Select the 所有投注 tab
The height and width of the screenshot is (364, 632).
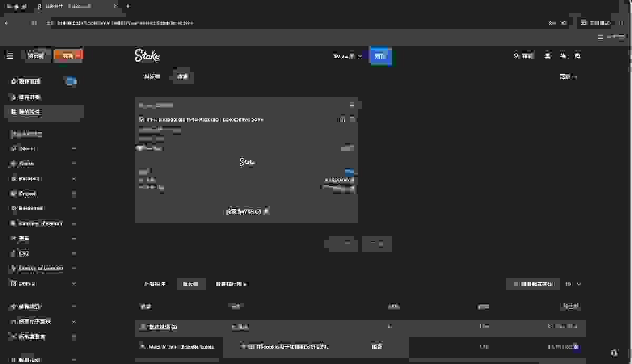coord(155,284)
